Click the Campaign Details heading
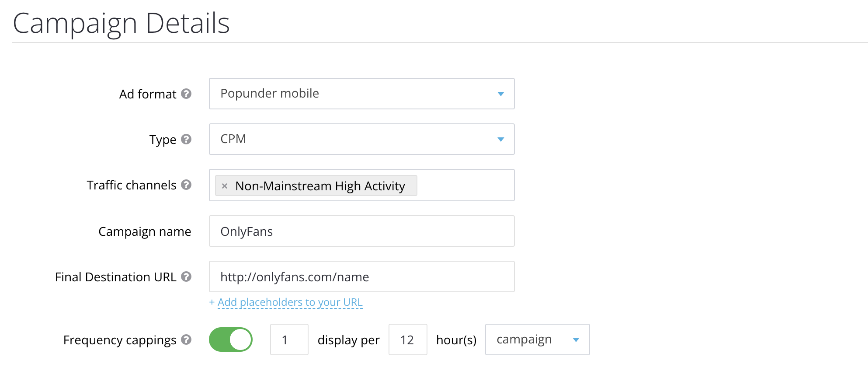Screen dimensions: 868x385 [121, 23]
